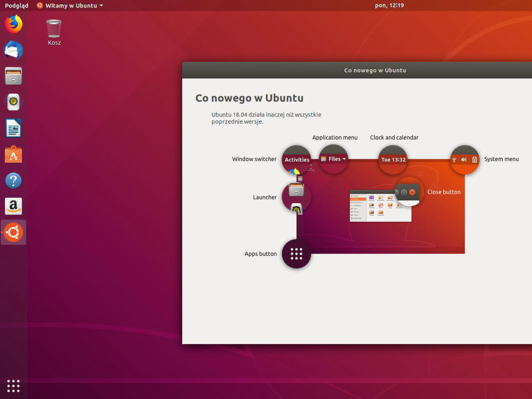The image size is (532, 399).
Task: Click the illustrated Apps button grid circle
Action: (x=296, y=254)
